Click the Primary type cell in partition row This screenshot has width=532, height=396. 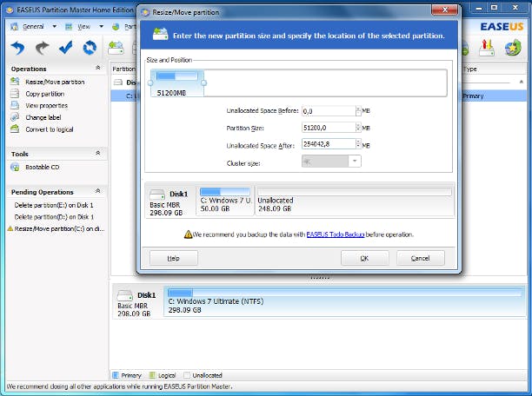click(473, 96)
